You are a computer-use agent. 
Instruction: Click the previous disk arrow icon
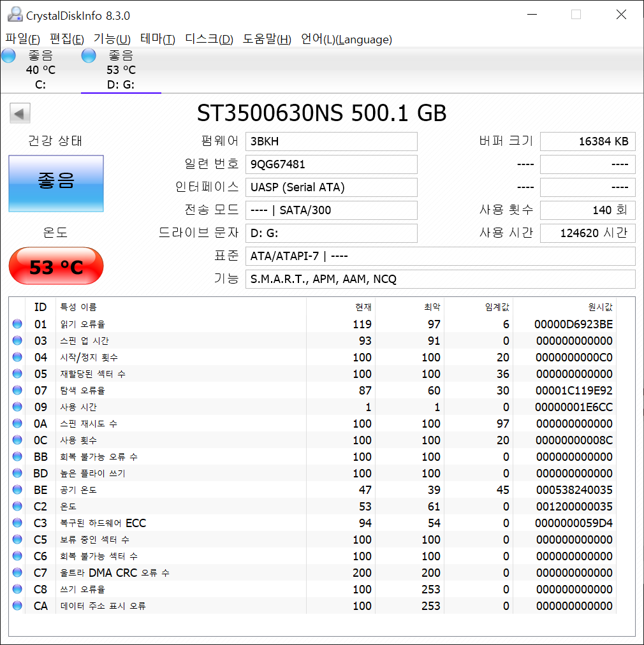click(20, 113)
